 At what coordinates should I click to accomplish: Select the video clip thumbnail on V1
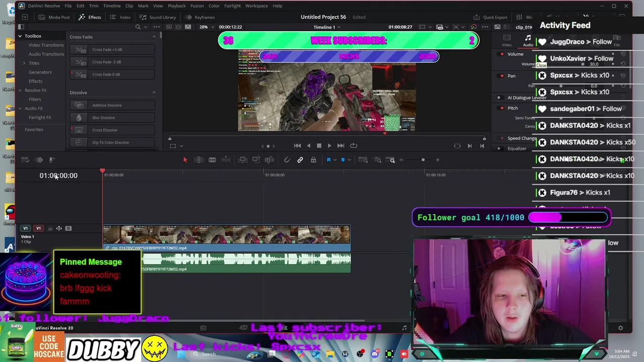tap(226, 235)
